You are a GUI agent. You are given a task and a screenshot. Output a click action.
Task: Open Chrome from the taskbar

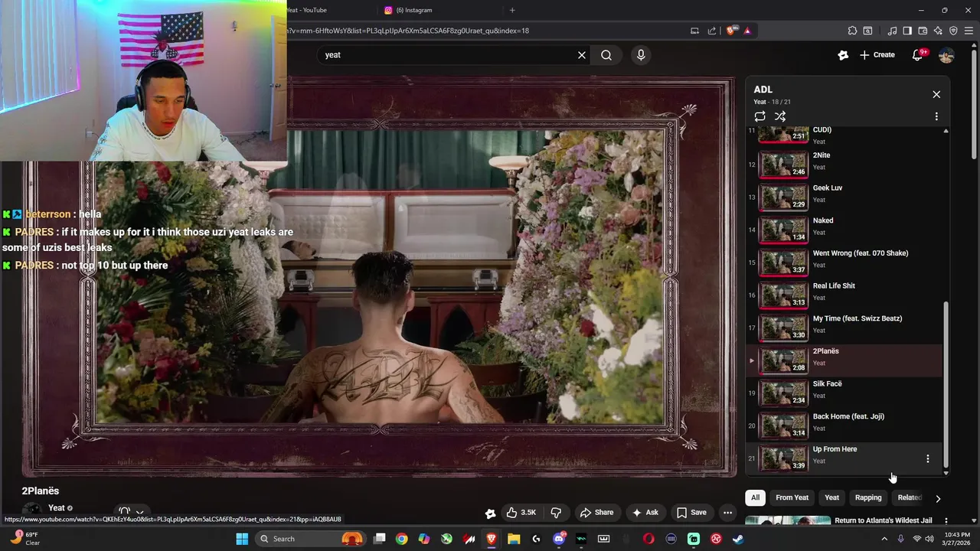coord(401,539)
